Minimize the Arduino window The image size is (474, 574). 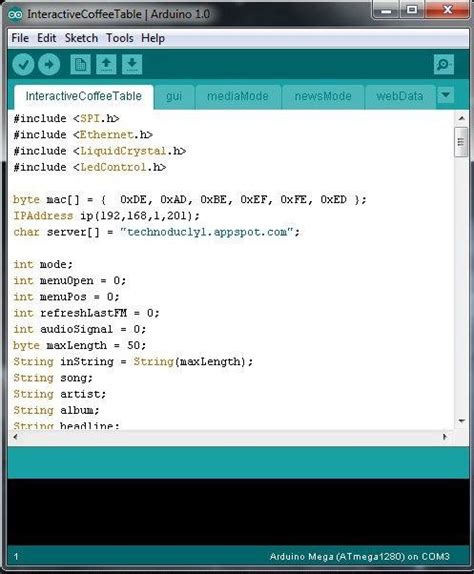tap(386, 10)
